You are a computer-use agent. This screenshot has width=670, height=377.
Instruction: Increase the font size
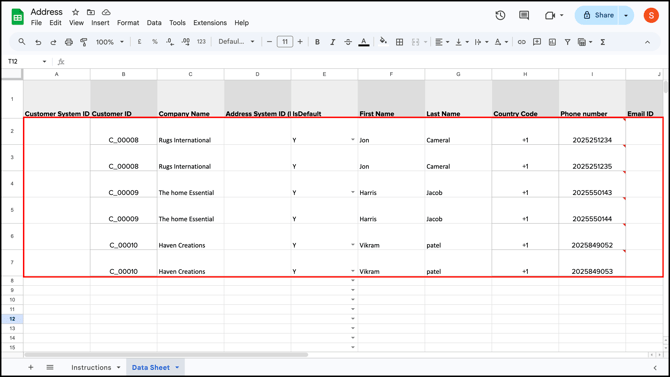[x=300, y=42]
